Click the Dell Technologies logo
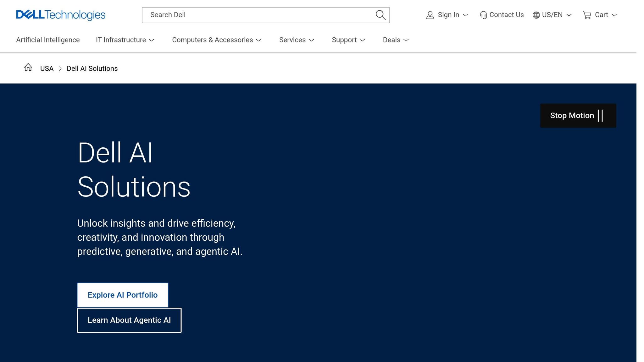Image resolution: width=644 pixels, height=362 pixels. tap(61, 15)
